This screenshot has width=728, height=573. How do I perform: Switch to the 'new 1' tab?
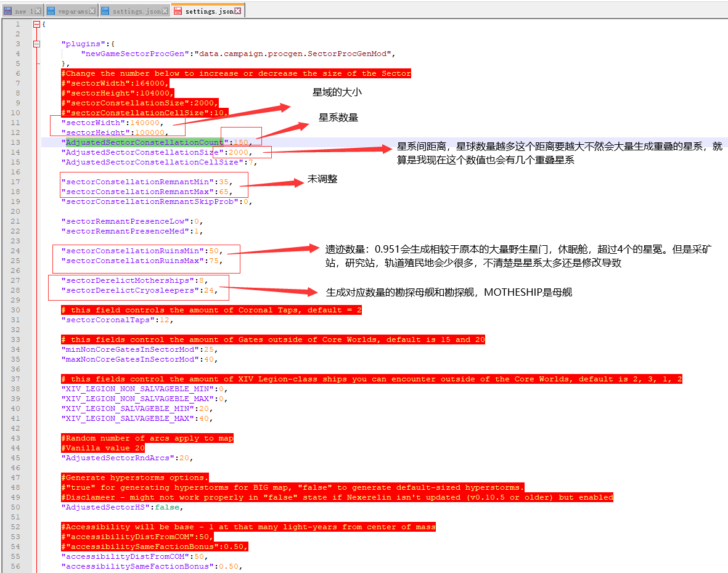pyautogui.click(x=25, y=11)
